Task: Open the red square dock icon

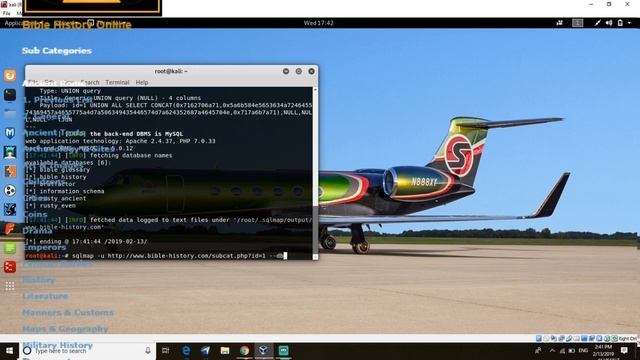Action: [10, 267]
